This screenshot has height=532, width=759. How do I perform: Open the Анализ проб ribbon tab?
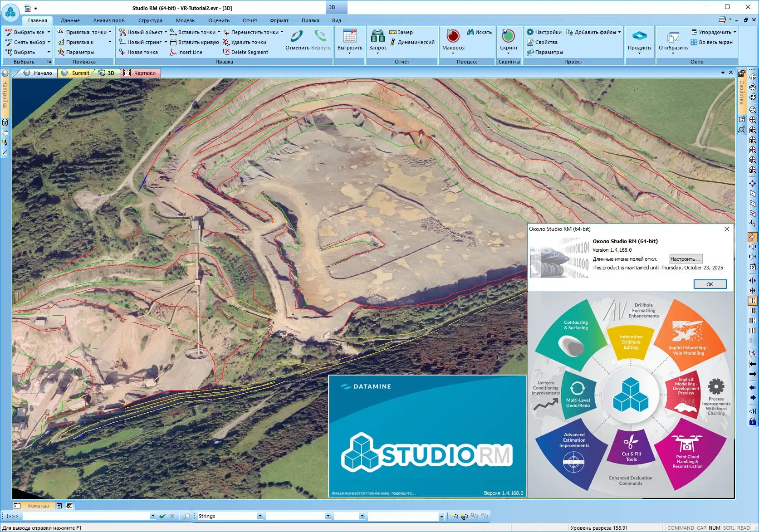tap(109, 20)
